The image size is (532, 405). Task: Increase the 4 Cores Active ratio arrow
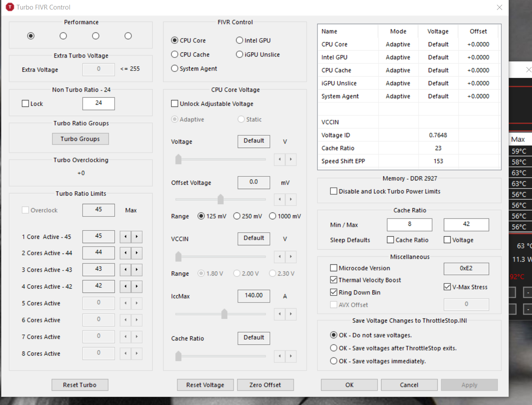[137, 286]
